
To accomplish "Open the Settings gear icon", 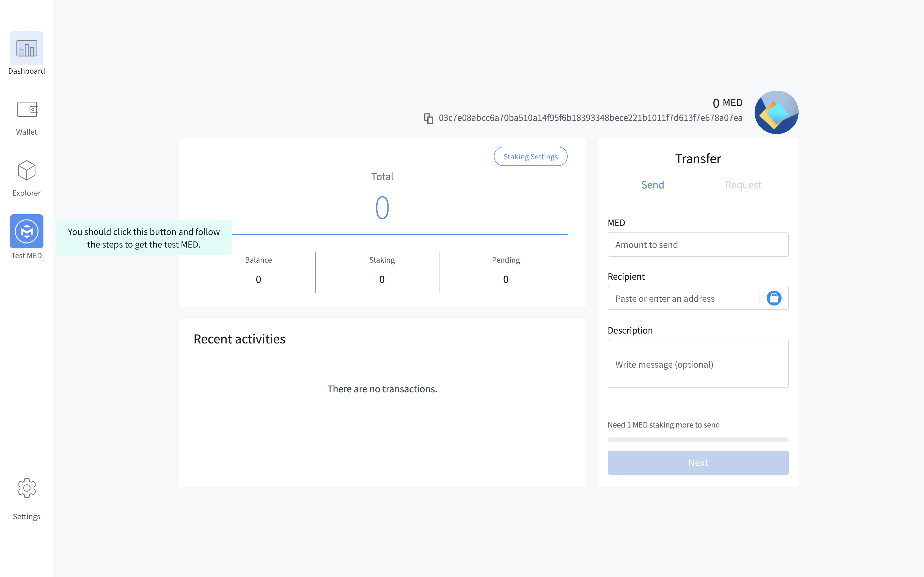I will 26,488.
